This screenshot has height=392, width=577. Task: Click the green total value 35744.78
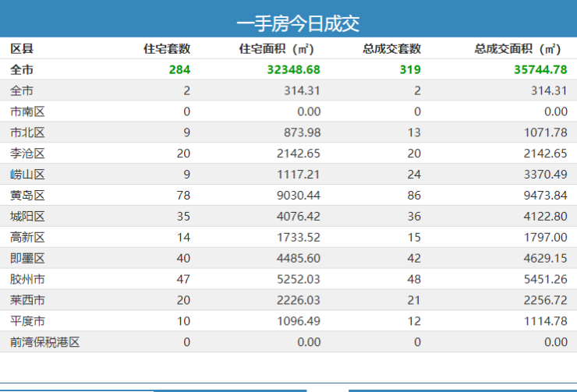point(540,69)
